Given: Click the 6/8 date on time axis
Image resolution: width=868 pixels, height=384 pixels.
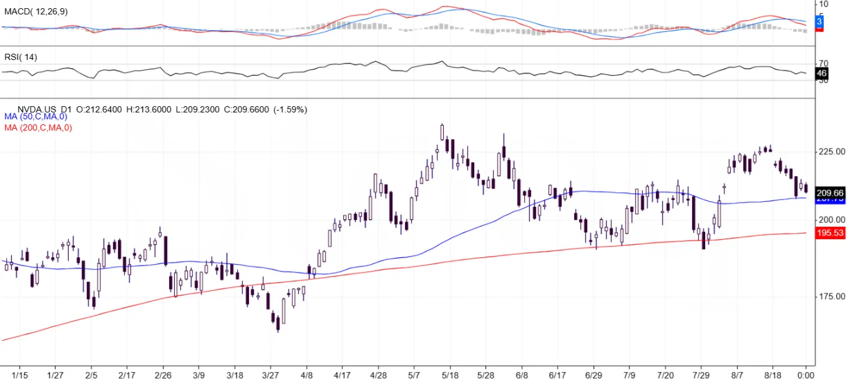Looking at the screenshot, I should pyautogui.click(x=521, y=375).
